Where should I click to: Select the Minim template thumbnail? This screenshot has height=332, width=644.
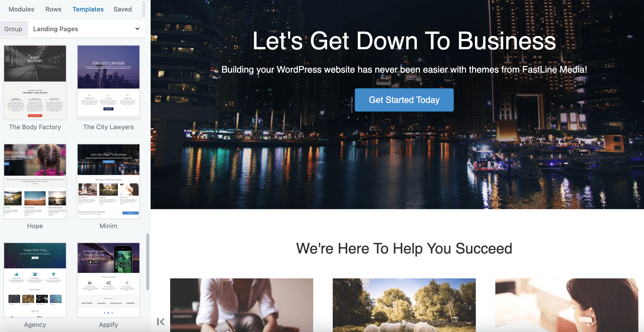click(108, 181)
